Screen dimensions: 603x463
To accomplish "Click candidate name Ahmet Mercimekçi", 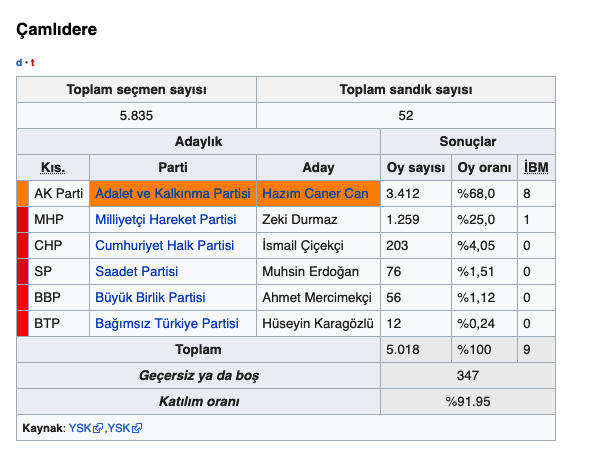I will point(317,297).
